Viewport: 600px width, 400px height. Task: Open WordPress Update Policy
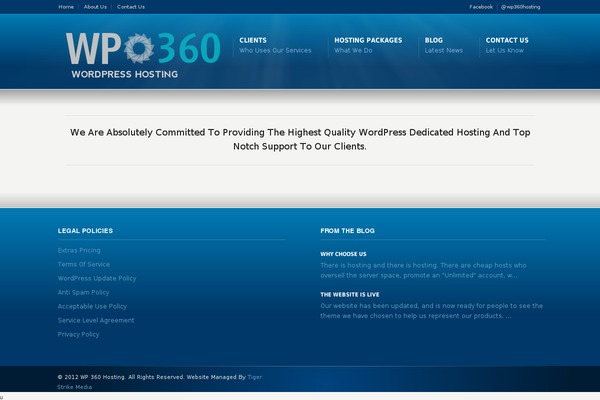tap(97, 278)
